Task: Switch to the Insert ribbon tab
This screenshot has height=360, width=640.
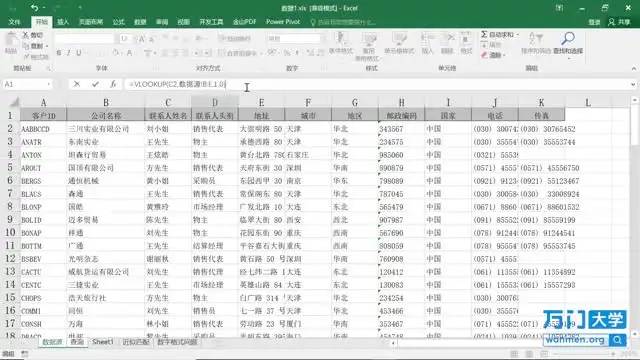Action: click(63, 22)
